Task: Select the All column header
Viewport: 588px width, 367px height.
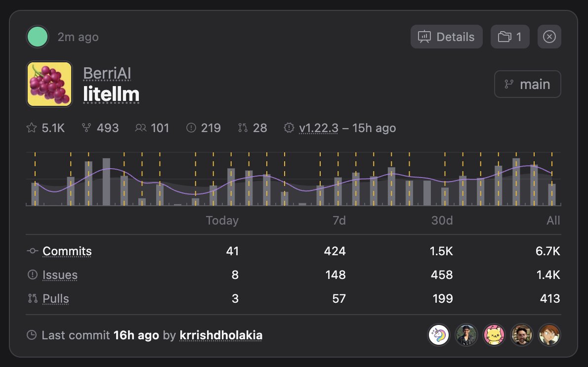Action: pyautogui.click(x=553, y=220)
